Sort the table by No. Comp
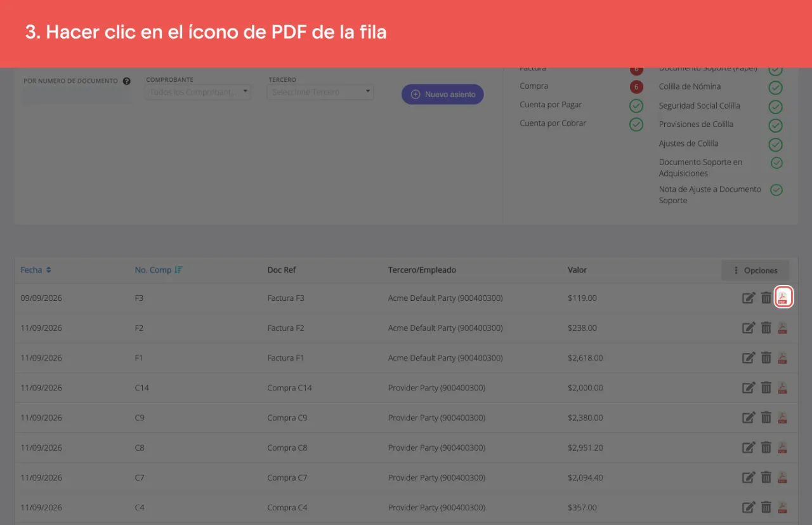Viewport: 812px width, 525px height. tap(159, 270)
